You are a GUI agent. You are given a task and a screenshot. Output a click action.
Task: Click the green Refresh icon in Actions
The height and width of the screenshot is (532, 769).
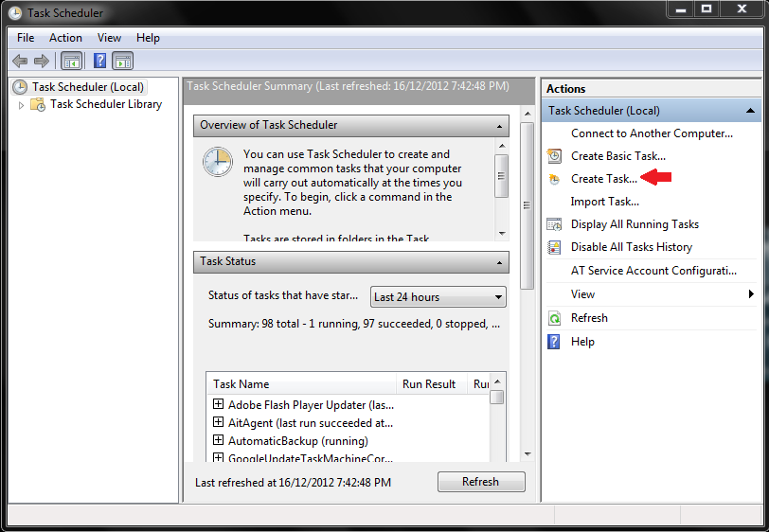(x=554, y=318)
